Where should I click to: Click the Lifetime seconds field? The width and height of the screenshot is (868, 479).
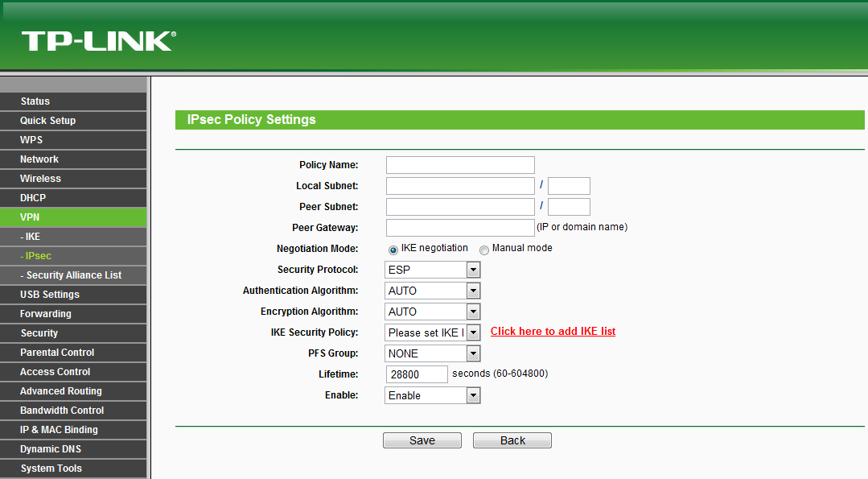pyautogui.click(x=417, y=374)
